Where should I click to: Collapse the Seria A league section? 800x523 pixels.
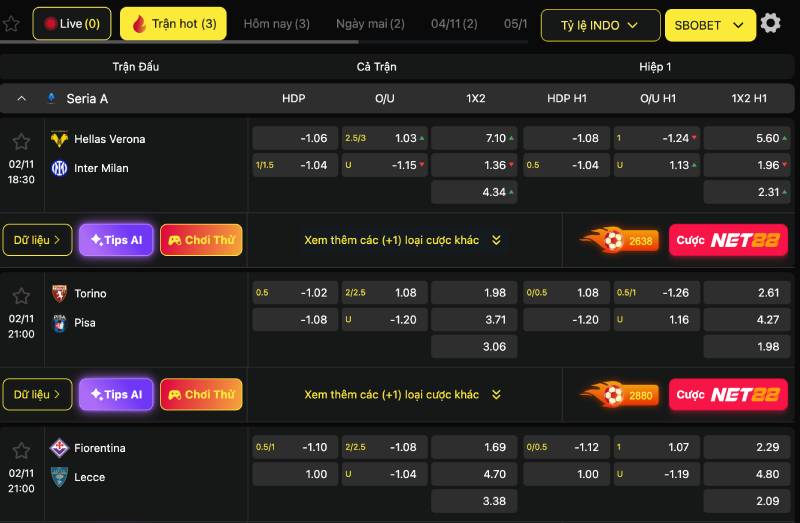point(21,99)
